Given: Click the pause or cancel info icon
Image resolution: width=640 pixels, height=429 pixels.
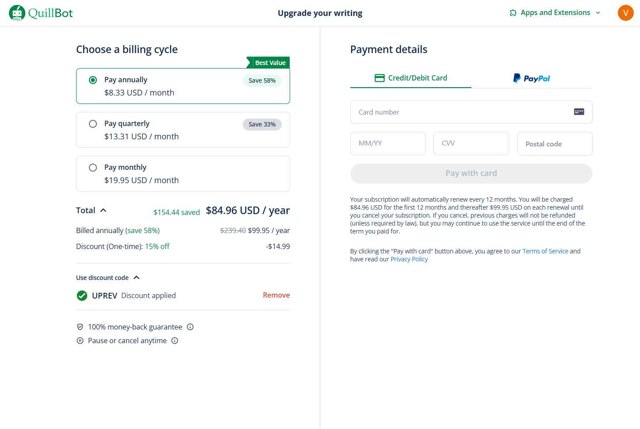Looking at the screenshot, I should [x=175, y=341].
